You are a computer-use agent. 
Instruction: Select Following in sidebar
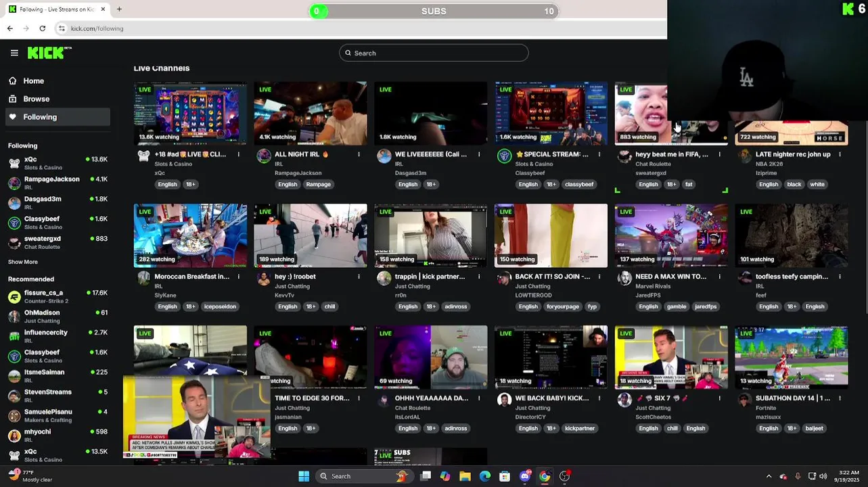[58, 117]
